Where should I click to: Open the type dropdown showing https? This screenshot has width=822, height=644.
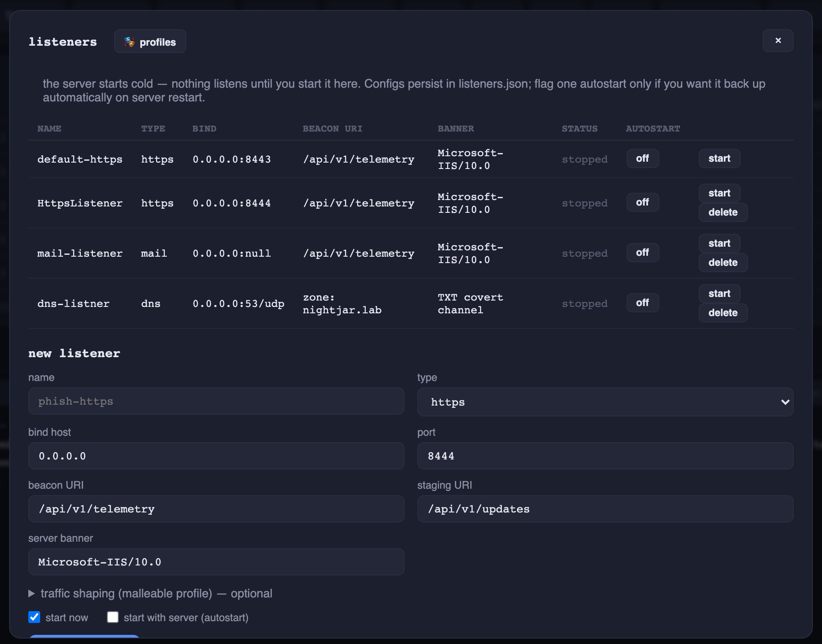click(605, 402)
